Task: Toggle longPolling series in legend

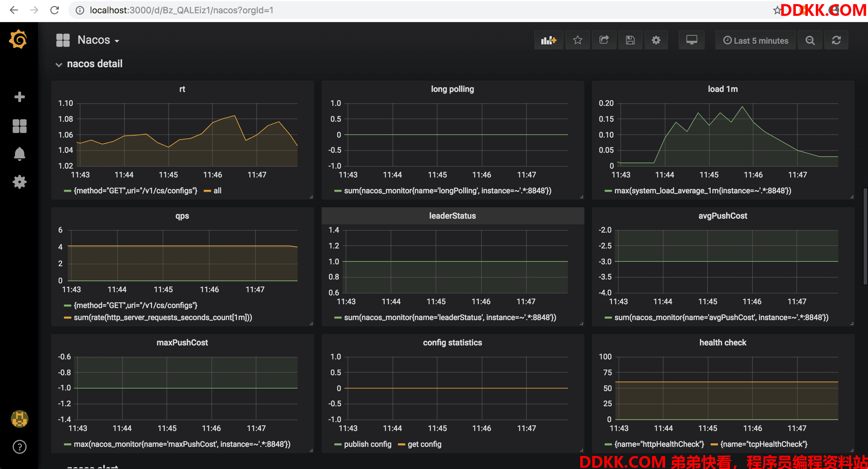Action: pos(448,191)
